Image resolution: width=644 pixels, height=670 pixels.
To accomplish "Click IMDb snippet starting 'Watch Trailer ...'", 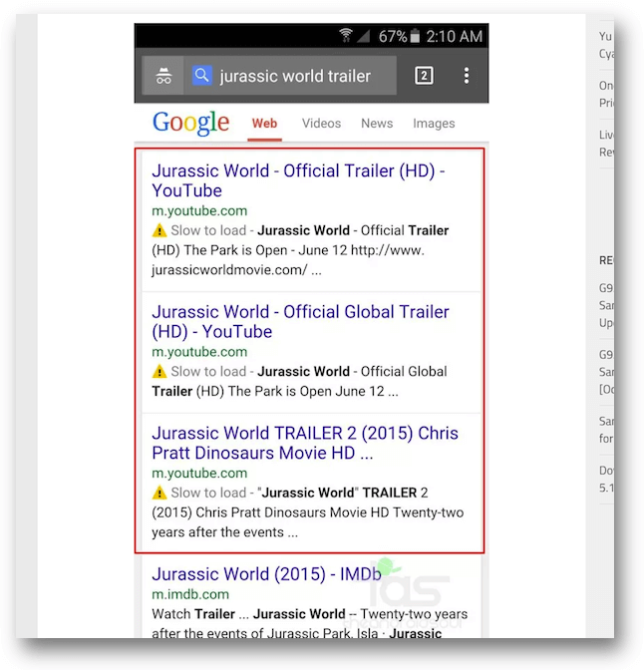I will click(310, 623).
